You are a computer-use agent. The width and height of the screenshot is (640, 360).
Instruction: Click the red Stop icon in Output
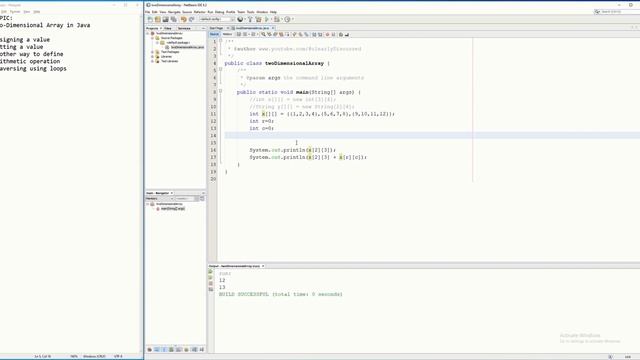(x=211, y=283)
